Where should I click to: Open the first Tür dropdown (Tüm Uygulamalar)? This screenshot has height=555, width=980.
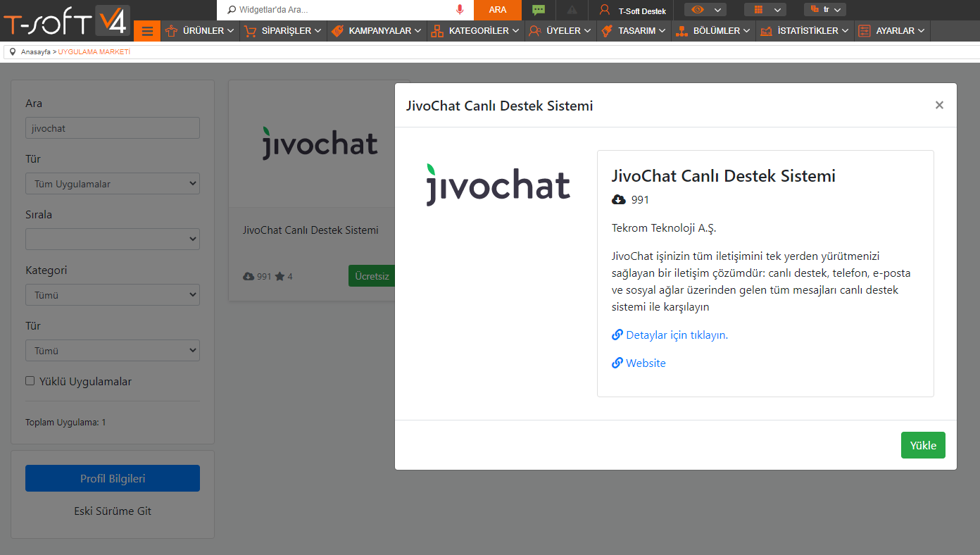pyautogui.click(x=113, y=184)
